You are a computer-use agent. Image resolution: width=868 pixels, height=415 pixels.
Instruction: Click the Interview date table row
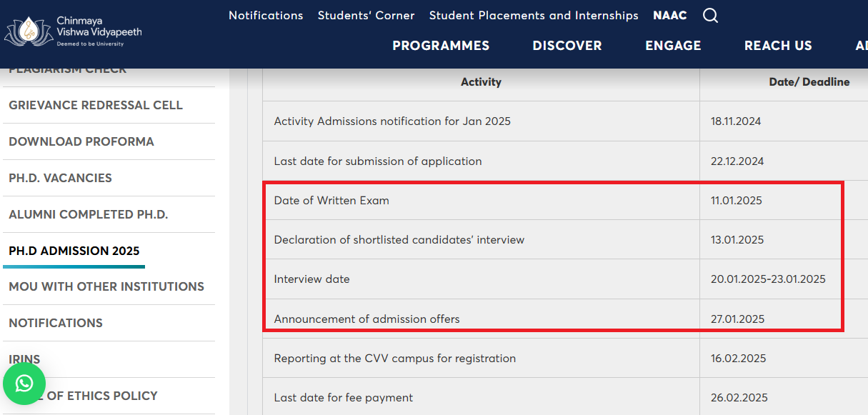click(x=312, y=279)
